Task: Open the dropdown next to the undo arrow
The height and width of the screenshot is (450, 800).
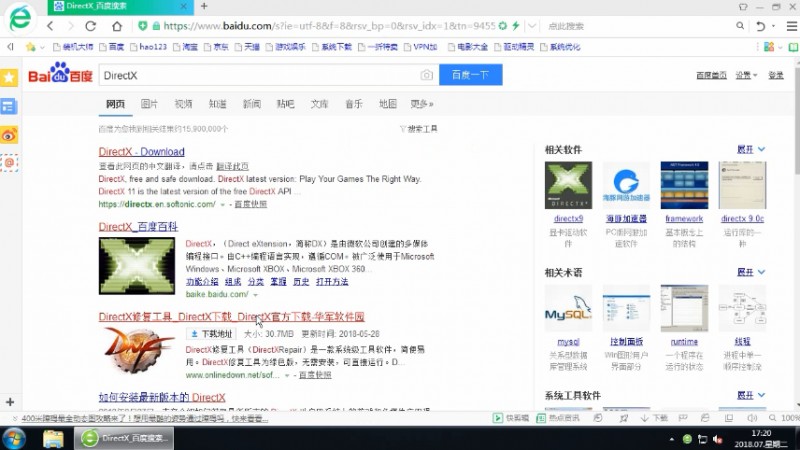Action: (773, 26)
